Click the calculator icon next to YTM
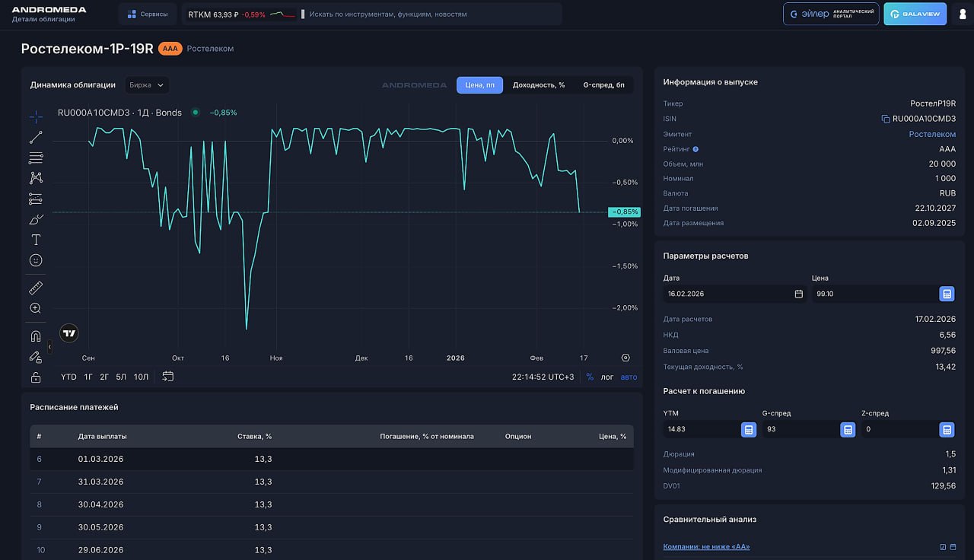Screen dimensions: 974x560 click(749, 430)
